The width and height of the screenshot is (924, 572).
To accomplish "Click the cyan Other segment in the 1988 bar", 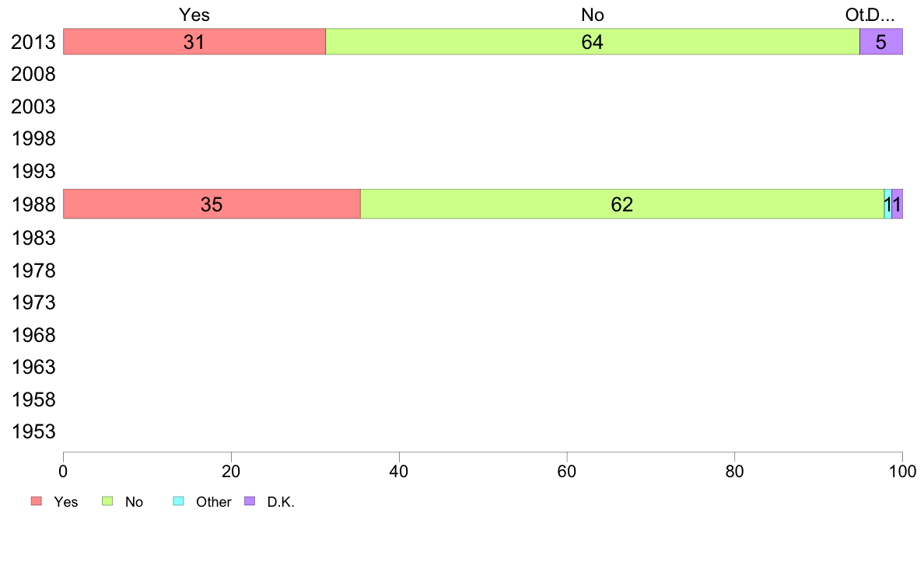I will pos(887,204).
